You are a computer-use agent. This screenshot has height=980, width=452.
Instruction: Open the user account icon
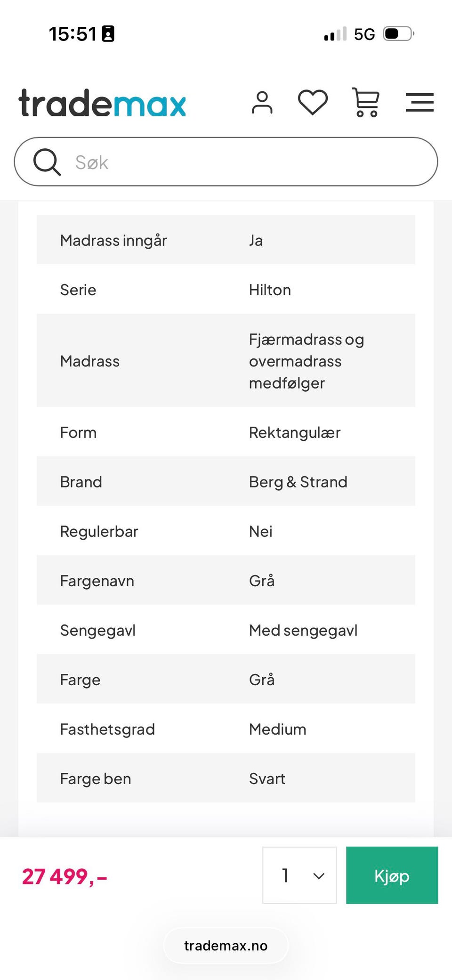(262, 103)
